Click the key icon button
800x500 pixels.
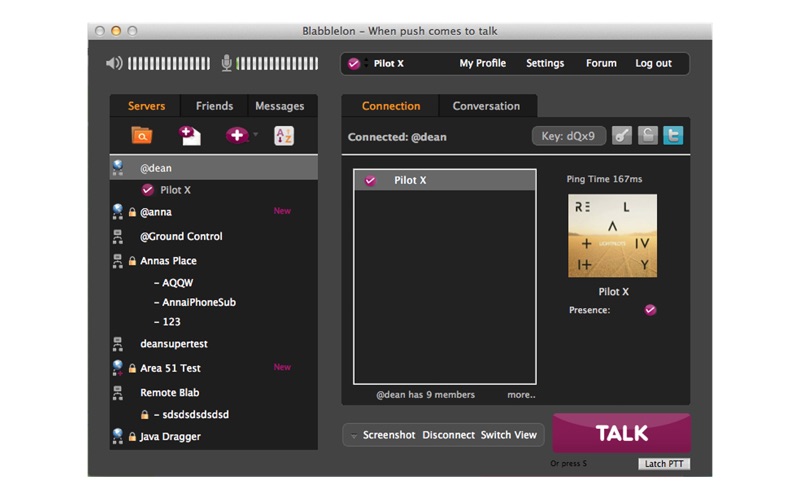tap(622, 136)
